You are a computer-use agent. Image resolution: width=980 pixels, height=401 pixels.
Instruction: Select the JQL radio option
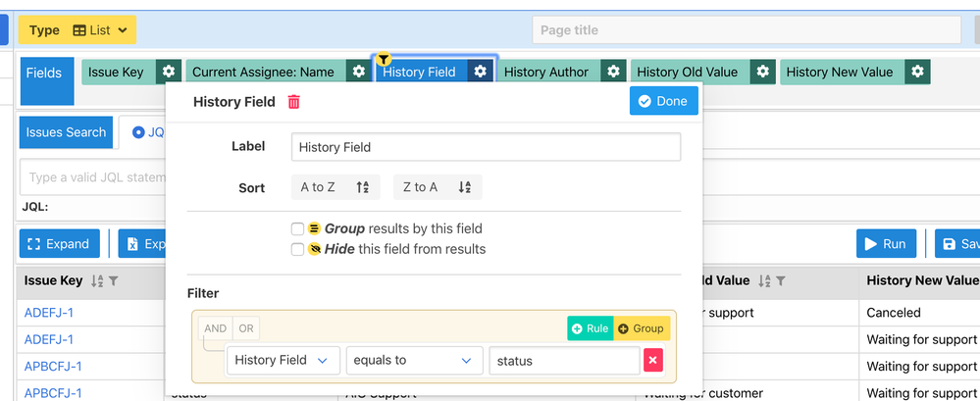[x=138, y=132]
